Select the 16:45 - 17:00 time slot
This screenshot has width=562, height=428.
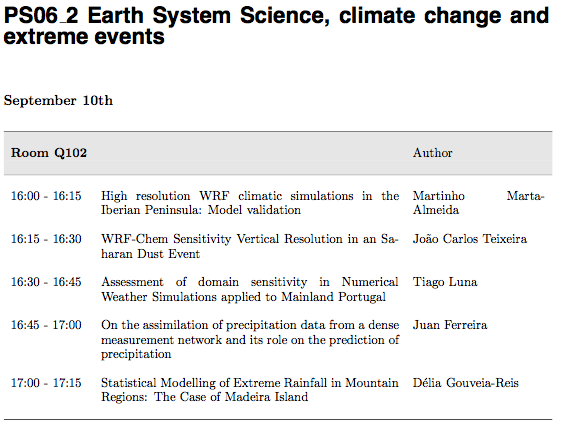coord(46,325)
